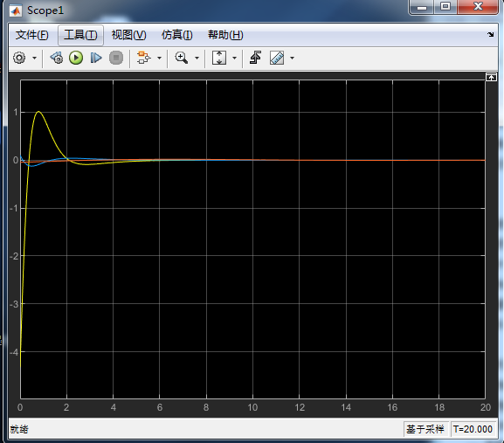Open the measurements dropdown arrow
Image resolution: width=504 pixels, height=443 pixels.
tap(292, 59)
